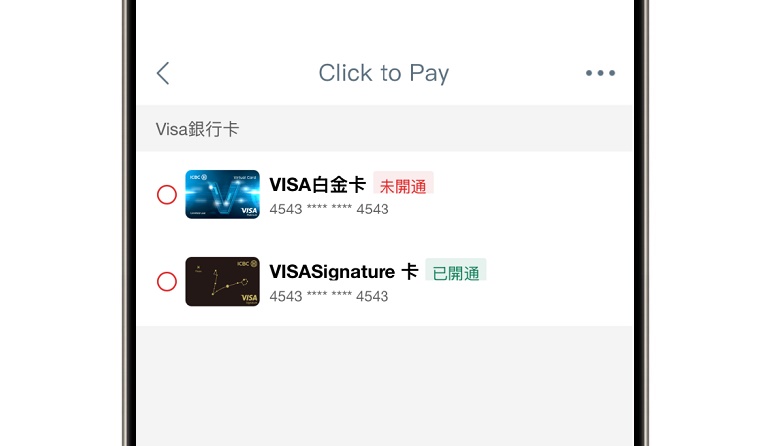Screen dimensions: 771x446
Task: Click the VISA白金卡 card name
Action: (x=318, y=185)
